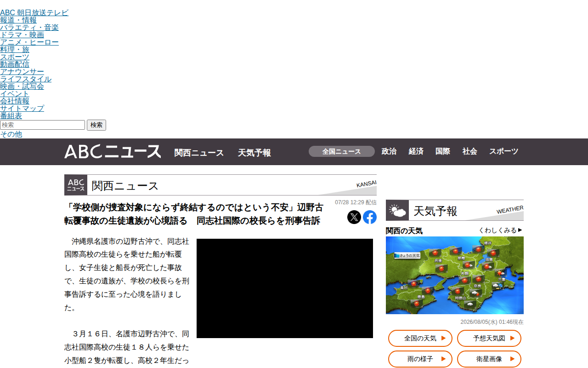This screenshot has width=588, height=368.
Task: Click 雨の様子 button
Action: click(420, 359)
